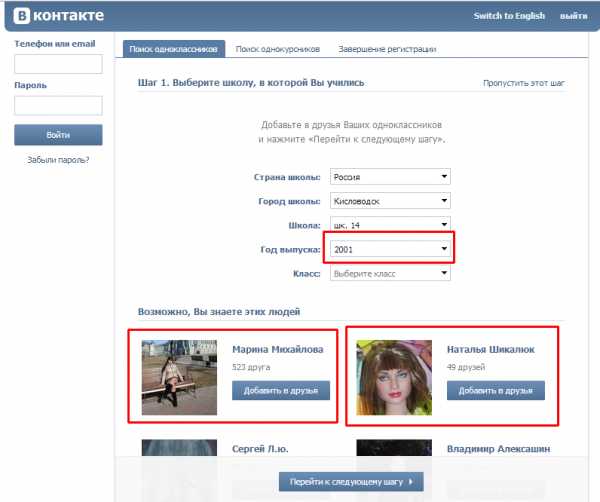This screenshot has height=502, width=600.
Task: Add Наталья Шикалюк to friends
Action: [496, 390]
